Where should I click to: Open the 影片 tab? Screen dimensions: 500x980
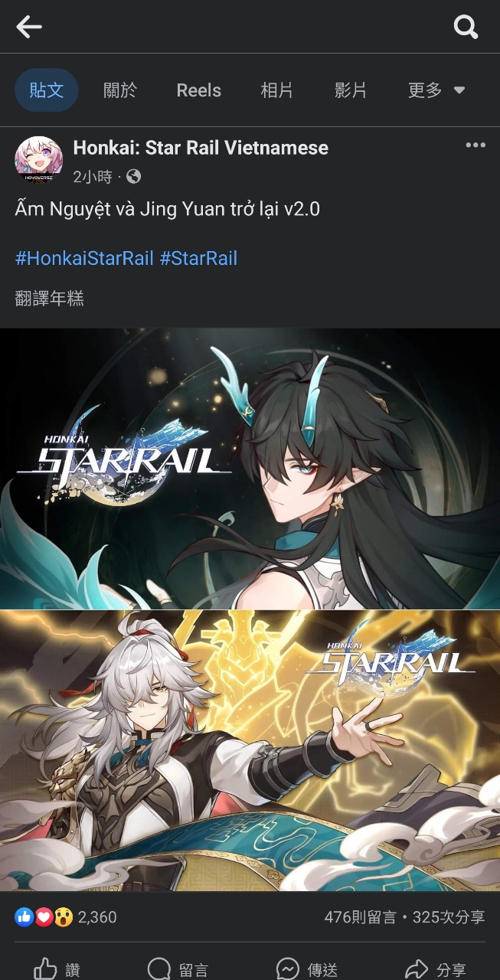(351, 90)
